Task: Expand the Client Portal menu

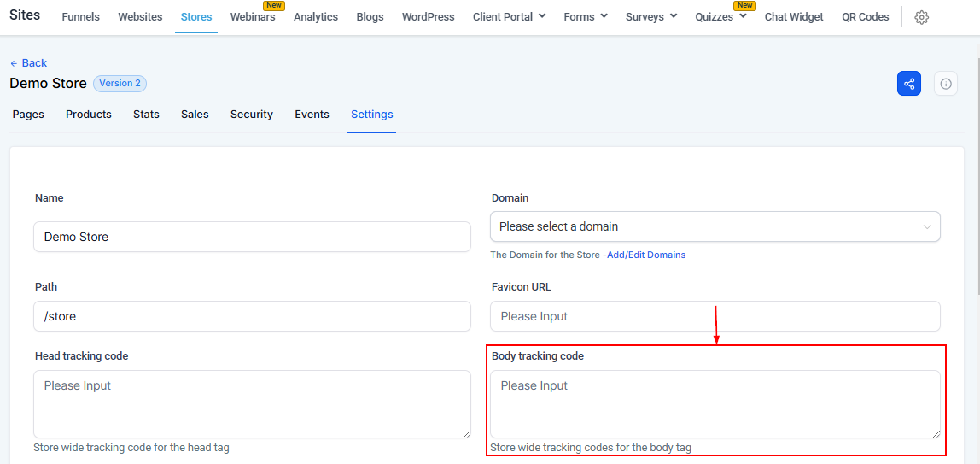Action: (x=509, y=17)
